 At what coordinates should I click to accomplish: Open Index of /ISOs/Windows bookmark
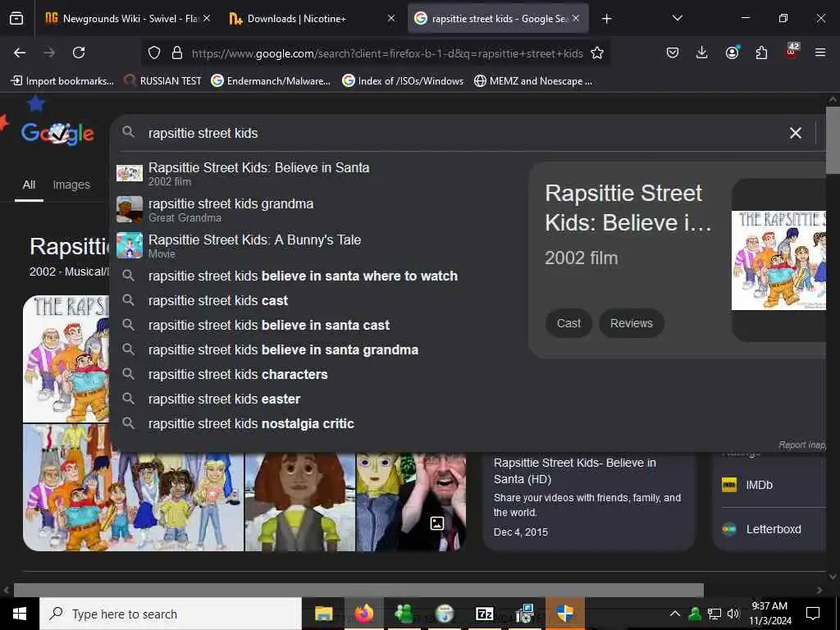coord(403,81)
